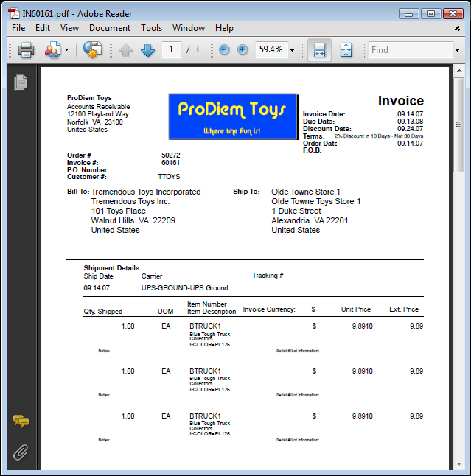Open the Tools menu
The width and height of the screenshot is (471, 476).
151,28
